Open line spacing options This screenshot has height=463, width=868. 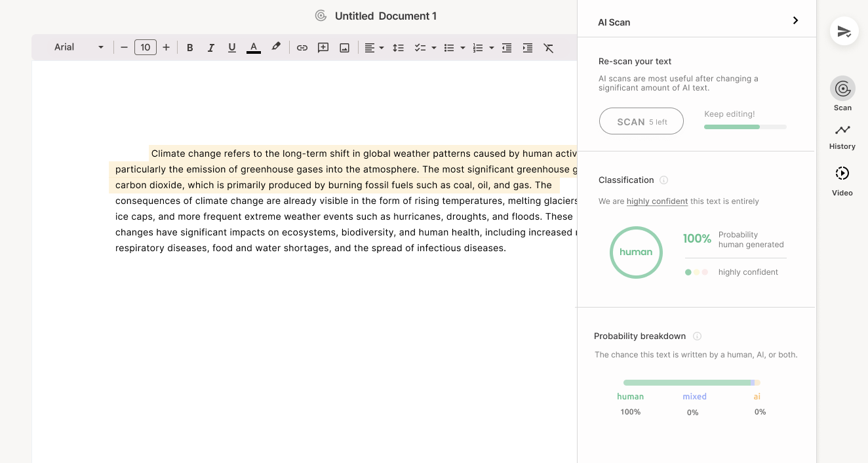[398, 47]
